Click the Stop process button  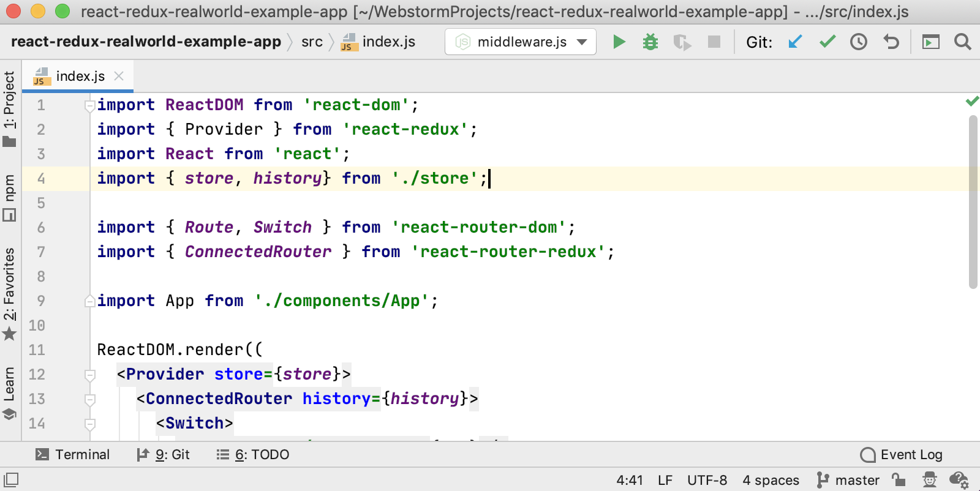point(714,42)
